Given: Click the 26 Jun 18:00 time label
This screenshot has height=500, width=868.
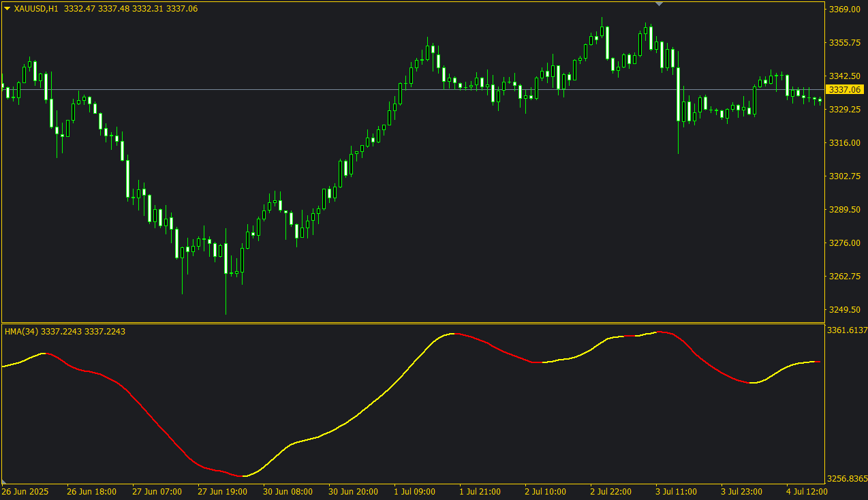Looking at the screenshot, I should (x=91, y=492).
